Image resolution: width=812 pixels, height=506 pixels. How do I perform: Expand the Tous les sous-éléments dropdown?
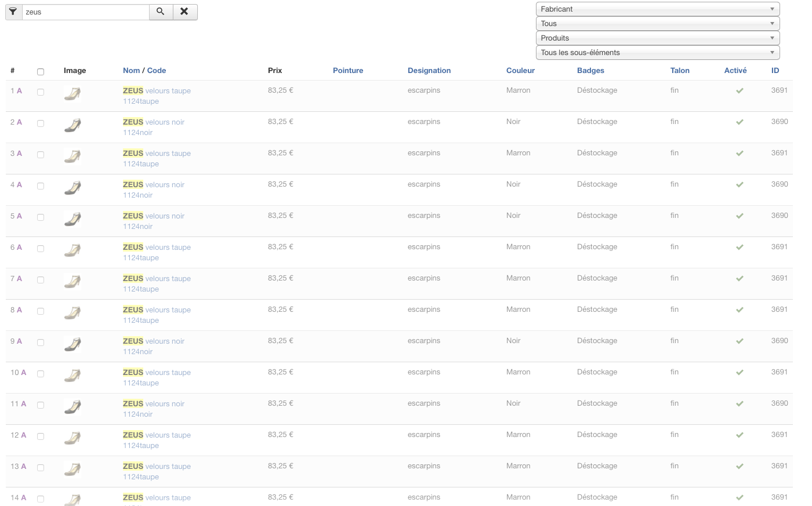(x=657, y=53)
